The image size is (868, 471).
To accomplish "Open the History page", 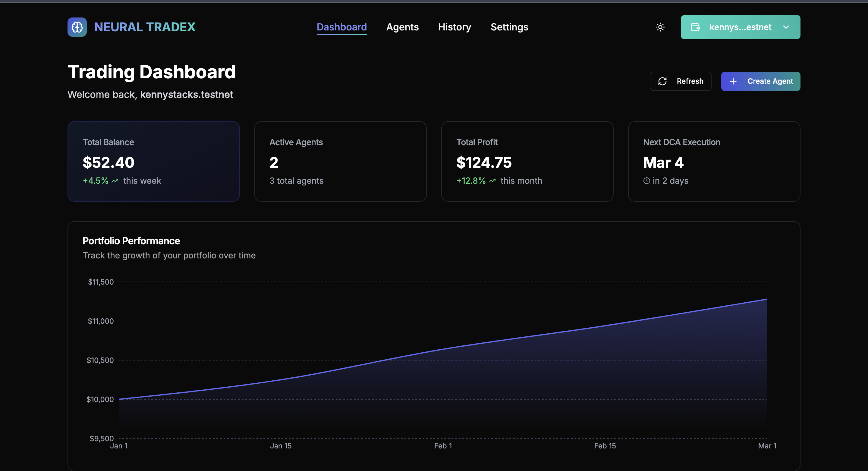I will click(x=454, y=27).
